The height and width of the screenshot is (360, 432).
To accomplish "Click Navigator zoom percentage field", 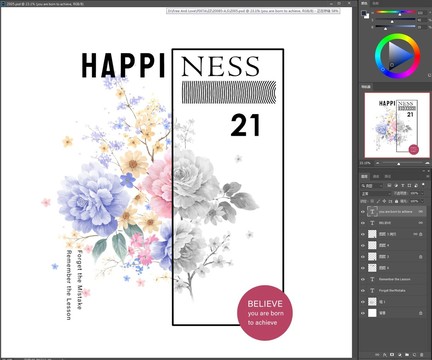I will pos(365,163).
